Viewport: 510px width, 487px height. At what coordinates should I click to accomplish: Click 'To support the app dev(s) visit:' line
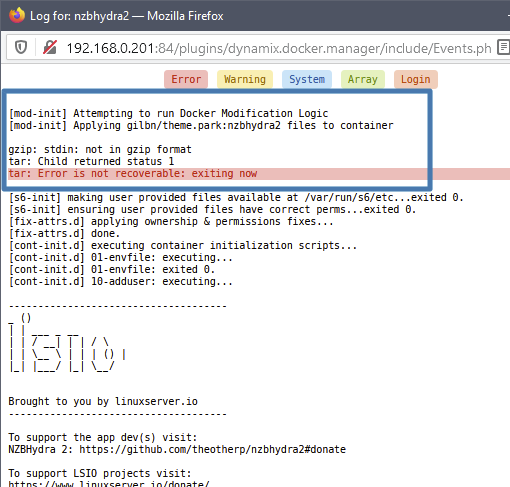point(103,437)
